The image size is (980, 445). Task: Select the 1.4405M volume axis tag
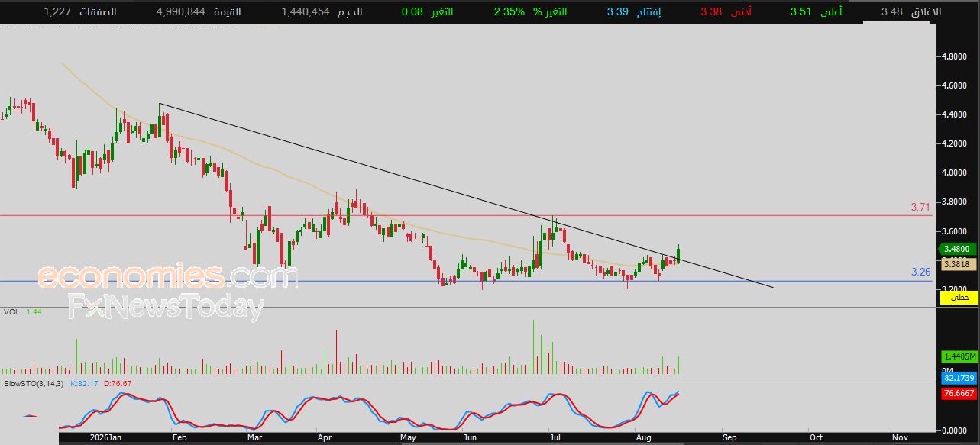click(959, 356)
